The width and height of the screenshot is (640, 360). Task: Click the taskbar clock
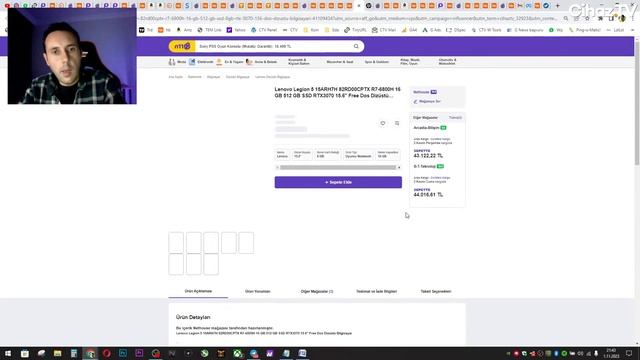pos(611,353)
